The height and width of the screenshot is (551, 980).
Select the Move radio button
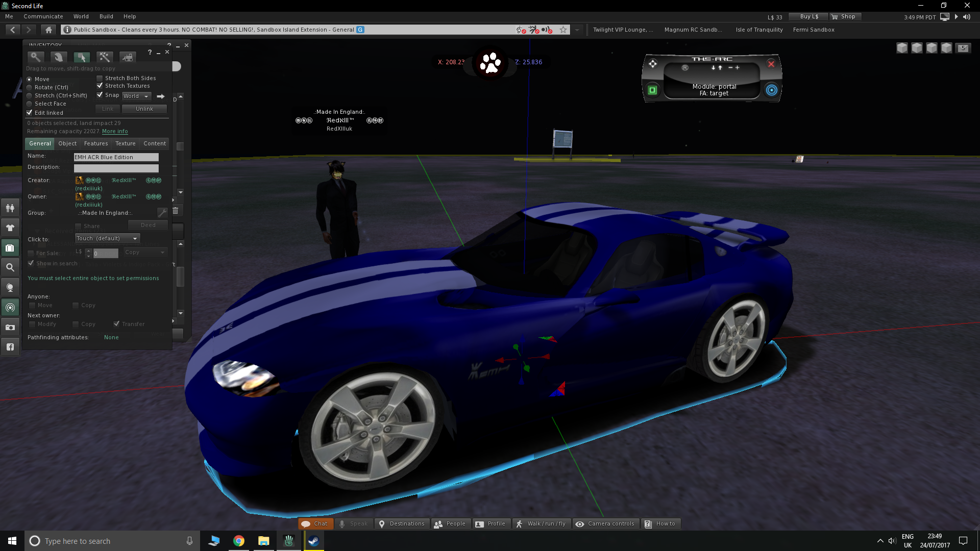[29, 79]
